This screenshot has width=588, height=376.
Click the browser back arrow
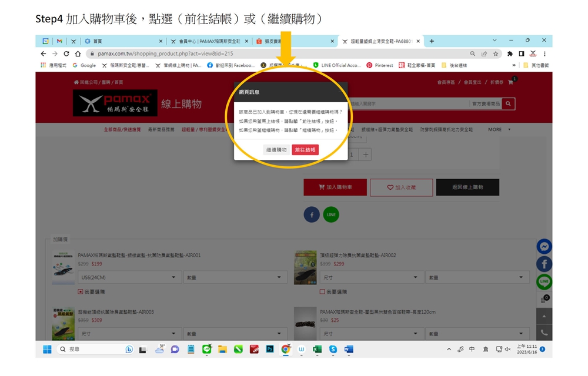(44, 53)
